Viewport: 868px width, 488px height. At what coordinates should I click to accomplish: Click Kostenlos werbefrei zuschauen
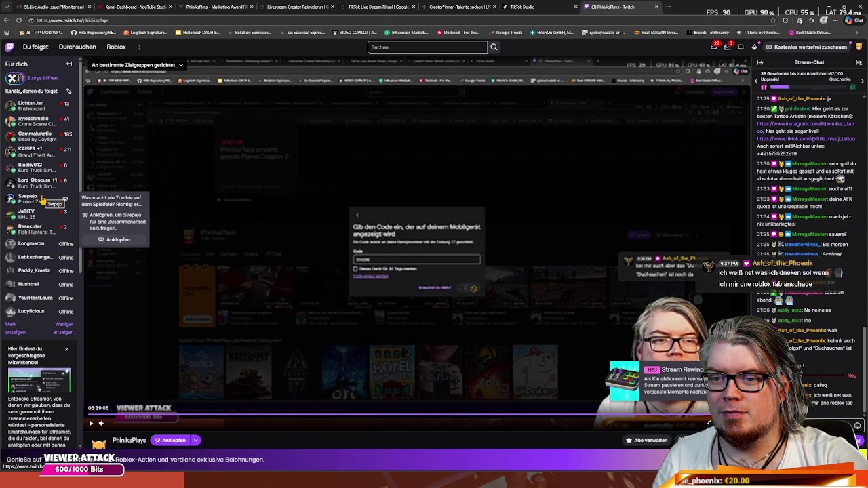pyautogui.click(x=806, y=47)
